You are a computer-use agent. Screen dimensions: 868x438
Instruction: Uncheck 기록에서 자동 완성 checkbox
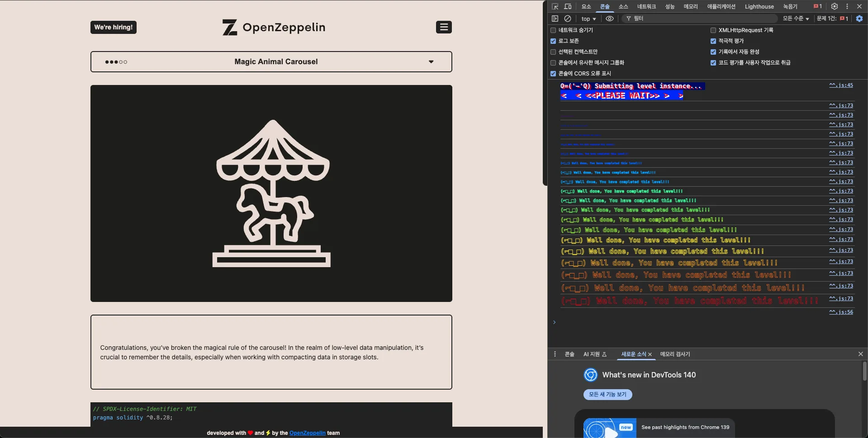[x=713, y=52]
